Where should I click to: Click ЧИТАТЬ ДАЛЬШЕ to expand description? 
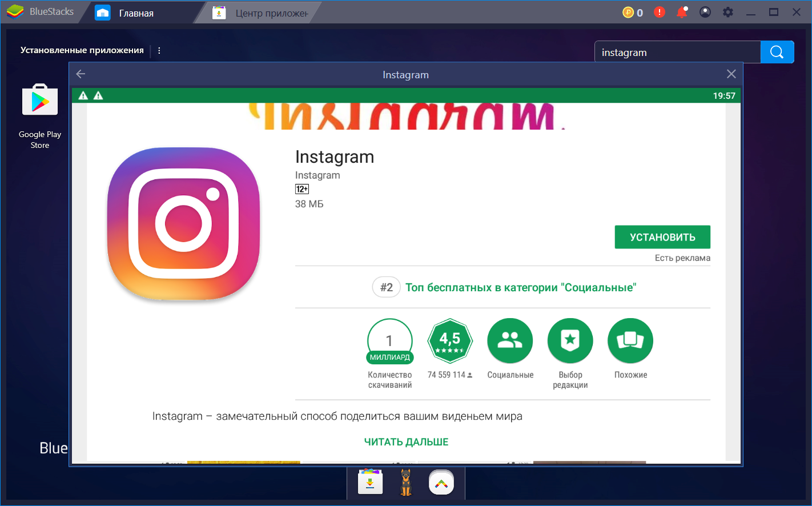(407, 442)
